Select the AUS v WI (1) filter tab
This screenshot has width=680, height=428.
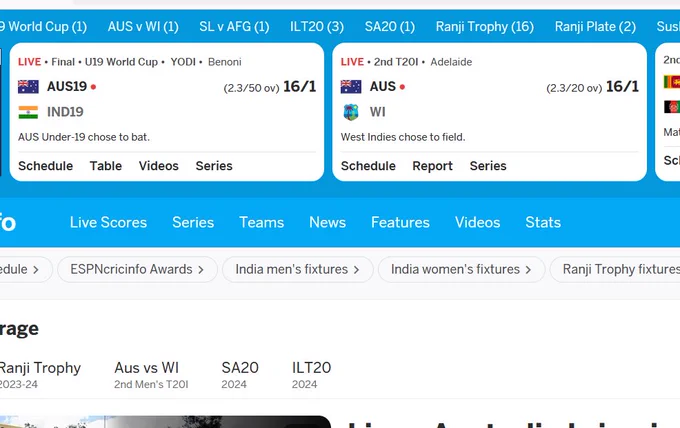click(143, 26)
